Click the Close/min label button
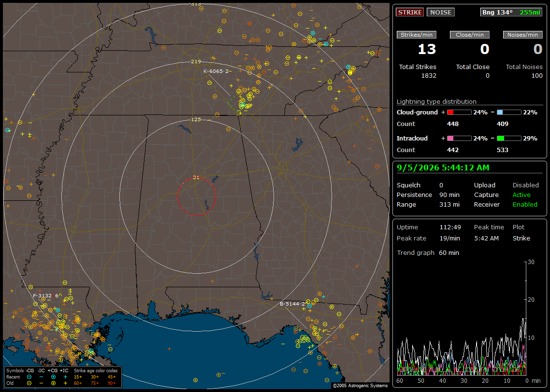The width and height of the screenshot is (550, 392). pos(470,35)
